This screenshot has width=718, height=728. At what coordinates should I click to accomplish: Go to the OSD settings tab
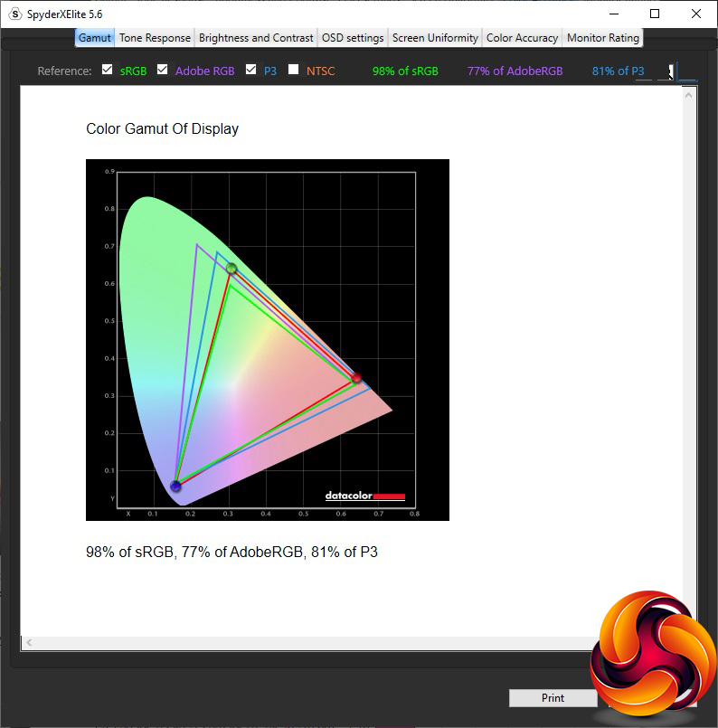tap(353, 38)
